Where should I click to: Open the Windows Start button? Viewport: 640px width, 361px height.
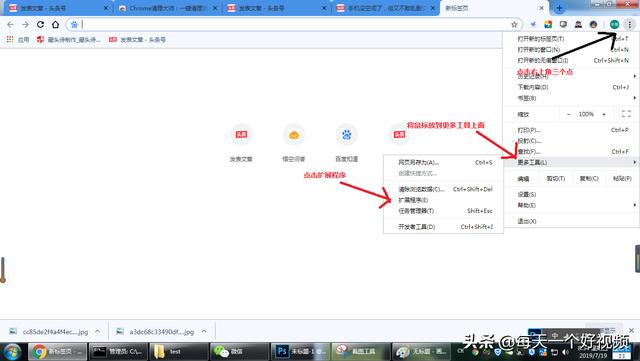coord(12,351)
